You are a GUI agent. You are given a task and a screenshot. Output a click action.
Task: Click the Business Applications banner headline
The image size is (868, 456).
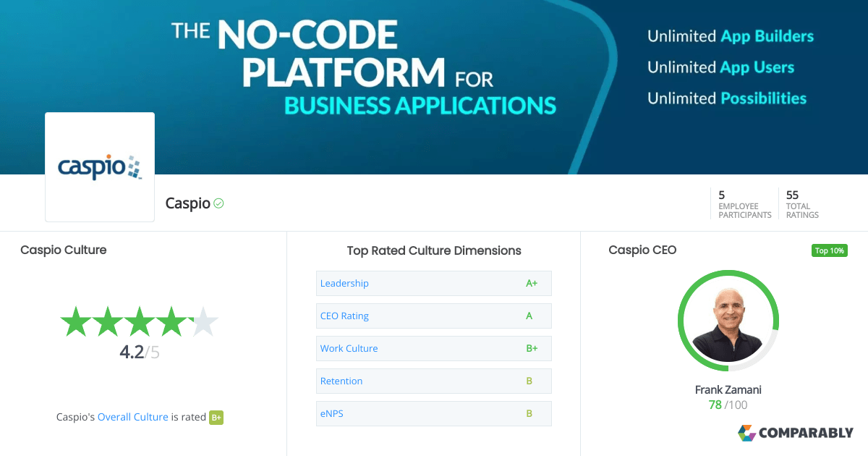pos(420,105)
